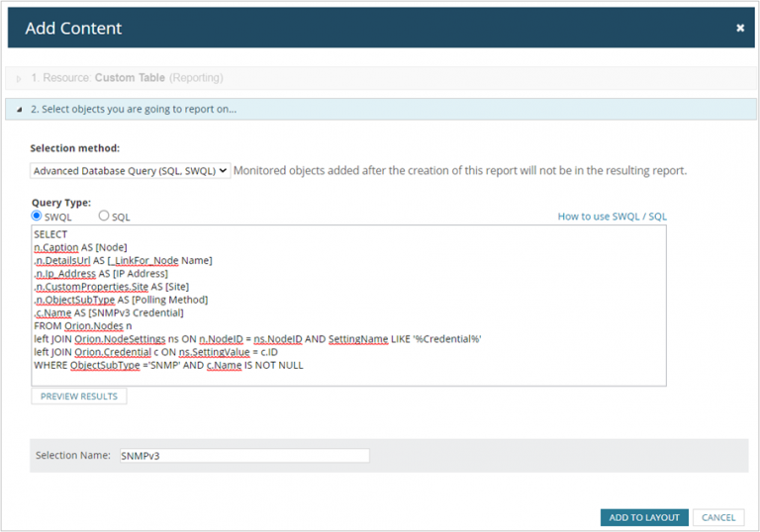The height and width of the screenshot is (532, 760).
Task: Place cursor on FROM Orion.Nodes line
Action: [83, 326]
